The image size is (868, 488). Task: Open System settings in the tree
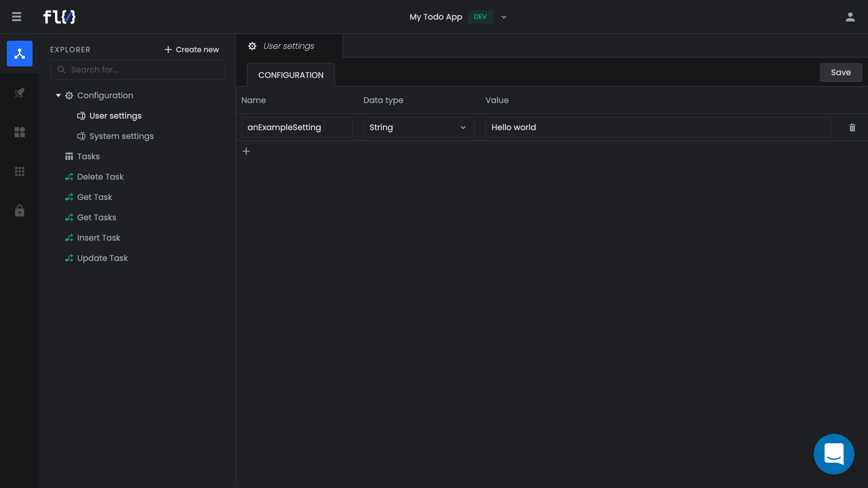[121, 136]
